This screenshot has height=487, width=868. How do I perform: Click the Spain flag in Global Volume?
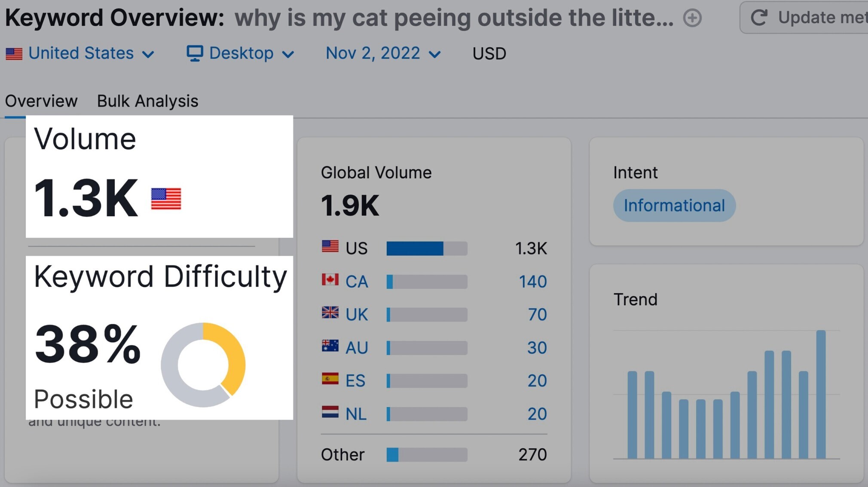(x=330, y=379)
